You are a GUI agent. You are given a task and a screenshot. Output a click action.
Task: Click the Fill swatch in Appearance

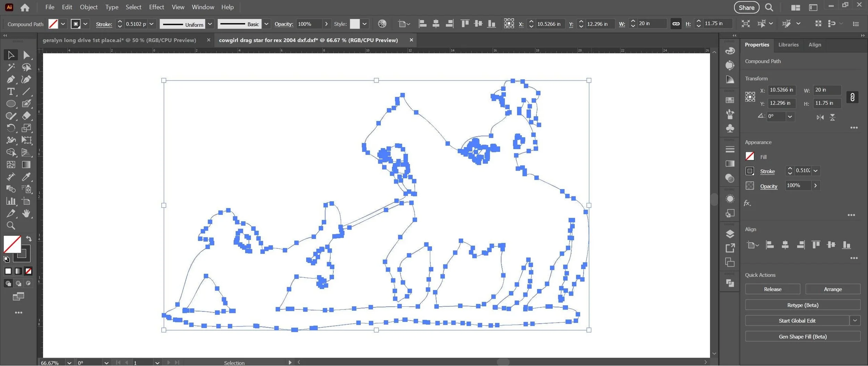(750, 156)
